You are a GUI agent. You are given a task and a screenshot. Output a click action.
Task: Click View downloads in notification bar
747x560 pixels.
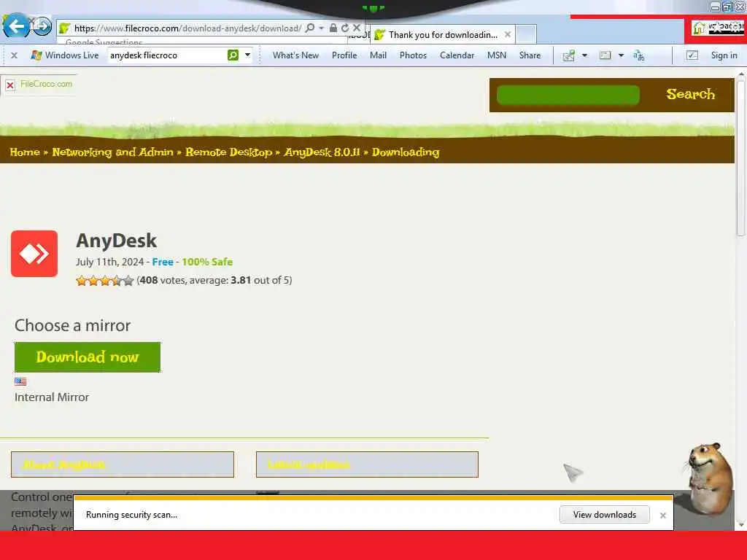point(605,514)
